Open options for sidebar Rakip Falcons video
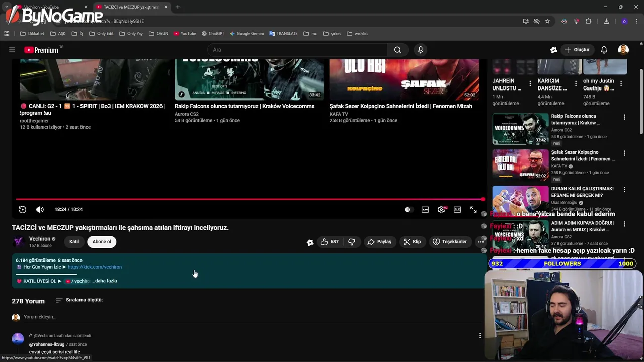 coord(624,117)
